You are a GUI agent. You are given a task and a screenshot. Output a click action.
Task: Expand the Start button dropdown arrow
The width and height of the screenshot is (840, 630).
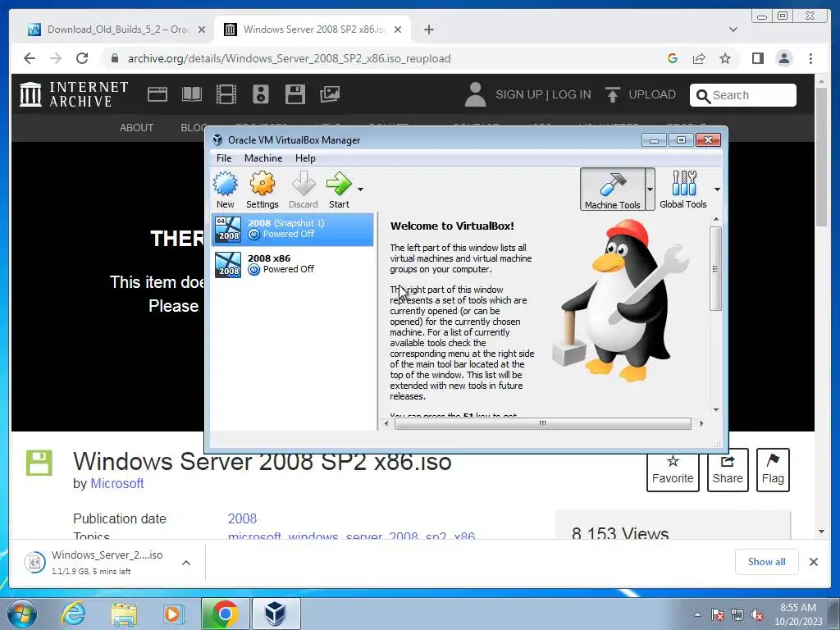(361, 189)
